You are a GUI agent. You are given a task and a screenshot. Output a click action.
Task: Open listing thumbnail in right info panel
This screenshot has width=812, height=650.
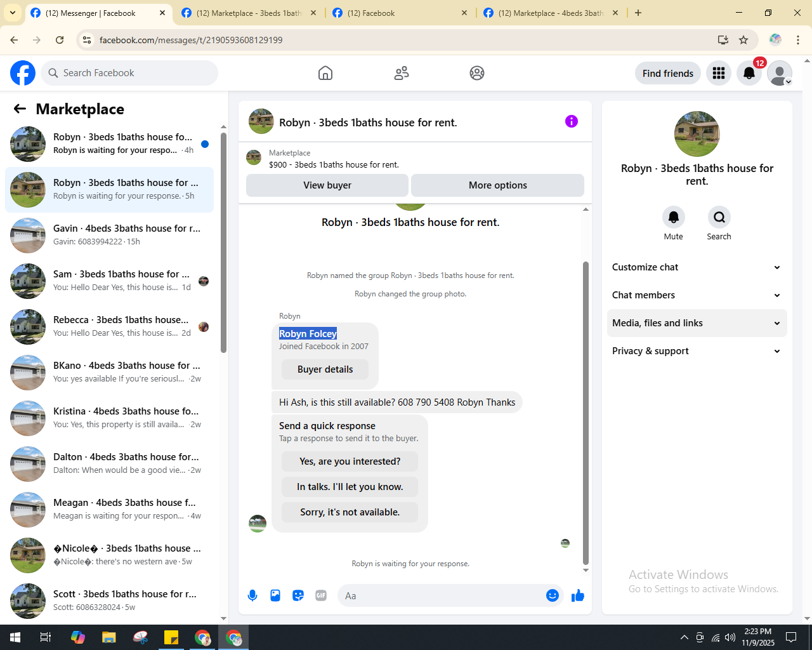coord(697,134)
